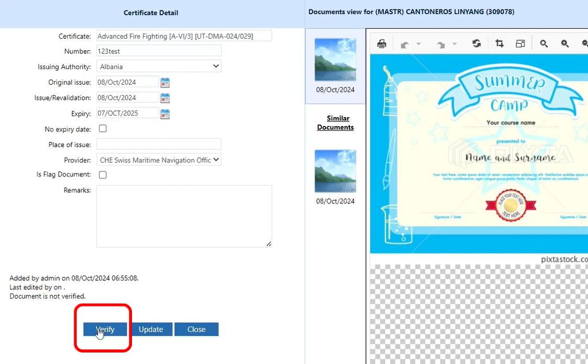Click the magnifier zoom icon
Viewport: 588px width, 364px height.
(543, 44)
